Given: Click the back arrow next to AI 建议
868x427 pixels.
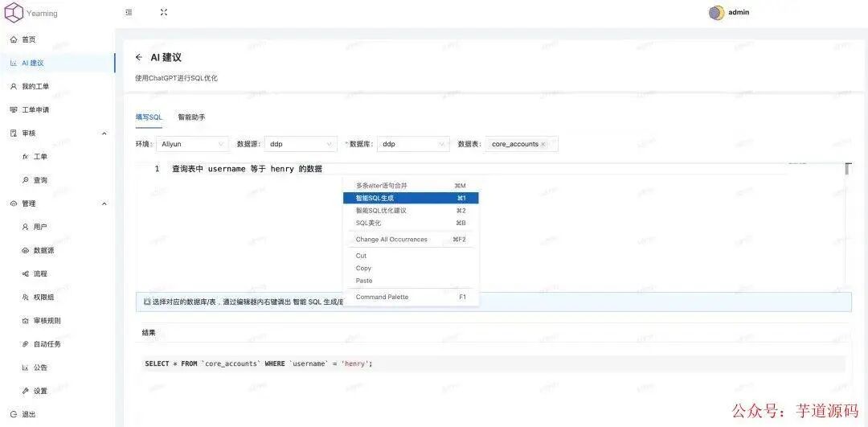Looking at the screenshot, I should coord(139,57).
